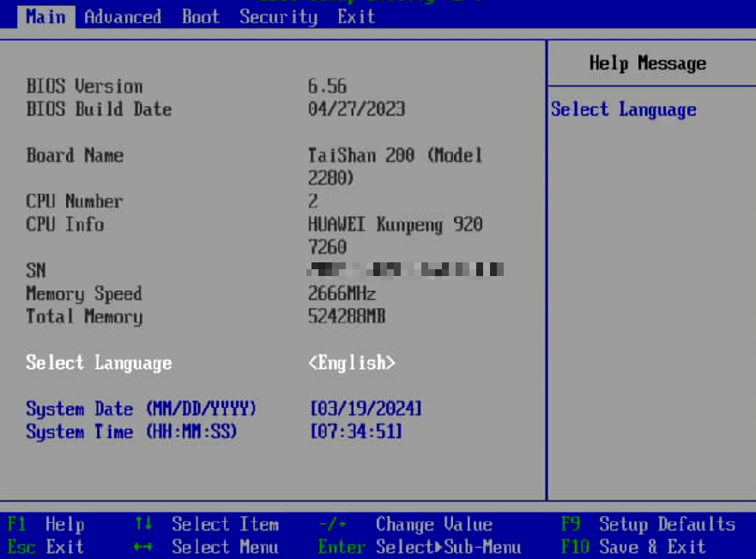Go to the Boot tab
756x559 pixels.
[201, 17]
